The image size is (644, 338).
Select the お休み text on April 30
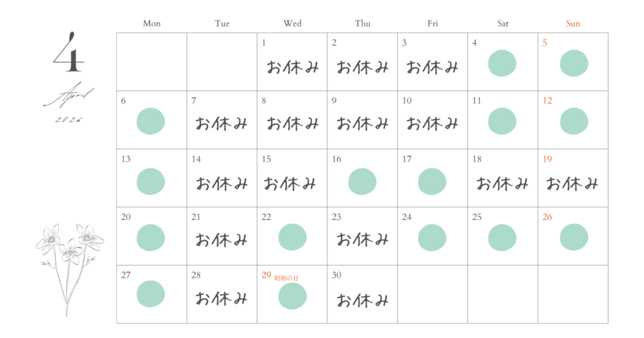pos(362,300)
